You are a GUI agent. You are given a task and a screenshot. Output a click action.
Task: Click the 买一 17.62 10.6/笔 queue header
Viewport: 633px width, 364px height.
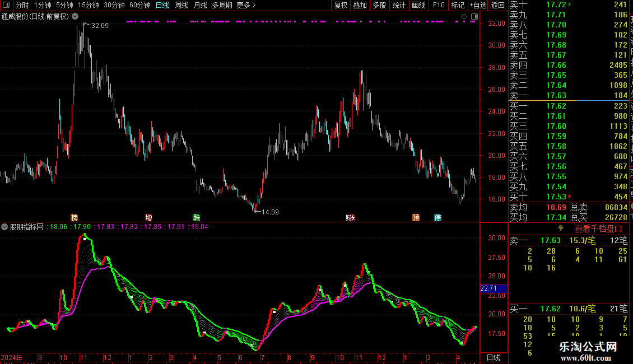[569, 309]
